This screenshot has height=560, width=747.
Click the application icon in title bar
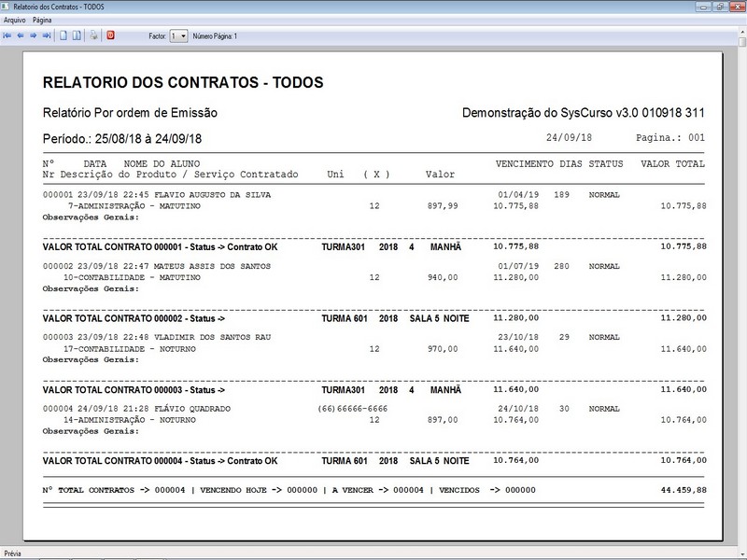pyautogui.click(x=6, y=7)
